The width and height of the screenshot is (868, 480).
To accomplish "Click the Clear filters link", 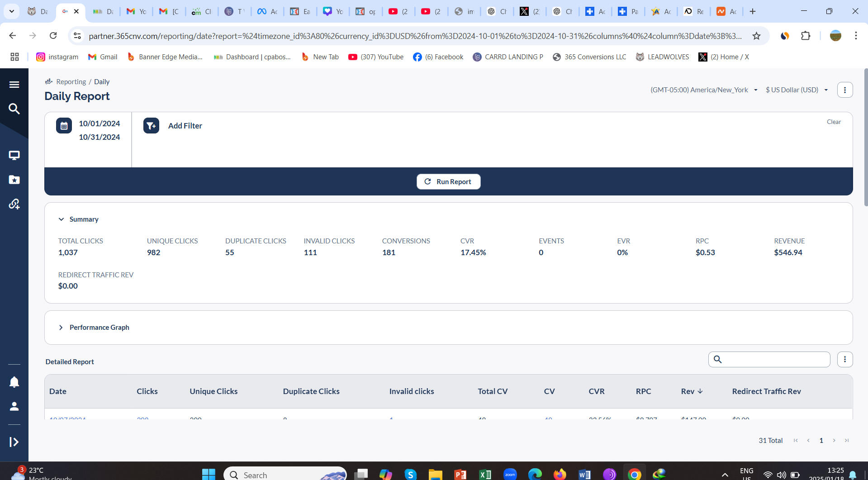I will [834, 122].
